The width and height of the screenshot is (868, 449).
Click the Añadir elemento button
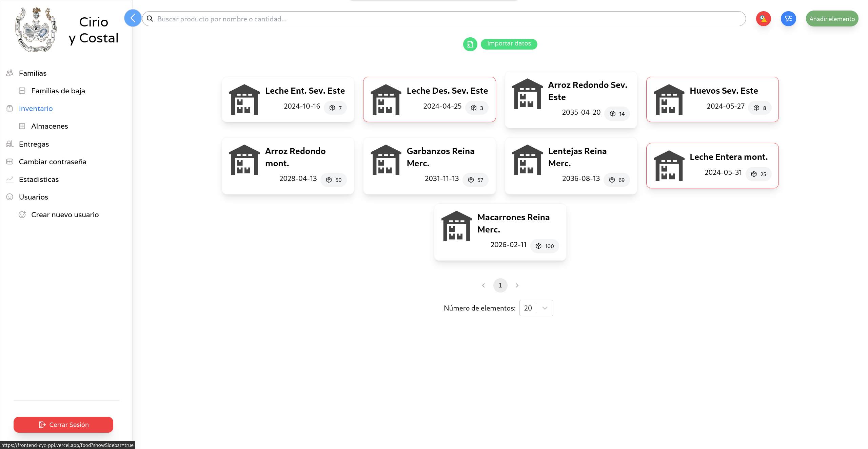(832, 19)
